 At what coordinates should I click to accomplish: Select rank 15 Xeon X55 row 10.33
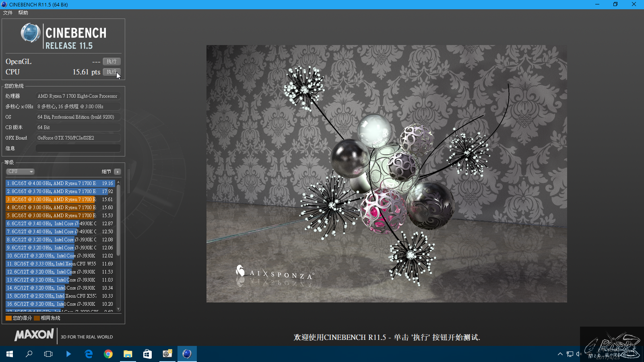click(60, 296)
